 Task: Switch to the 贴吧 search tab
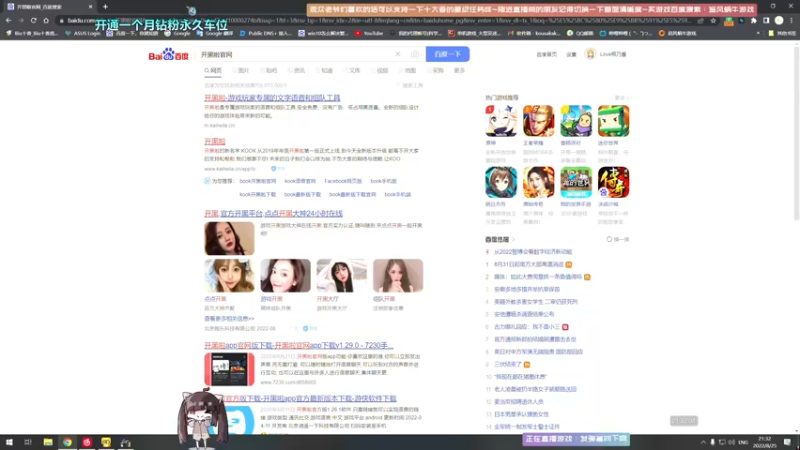tap(269, 70)
